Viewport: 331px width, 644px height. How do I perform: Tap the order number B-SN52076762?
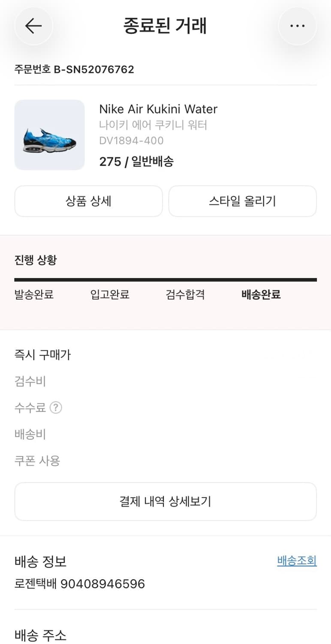pyautogui.click(x=74, y=69)
